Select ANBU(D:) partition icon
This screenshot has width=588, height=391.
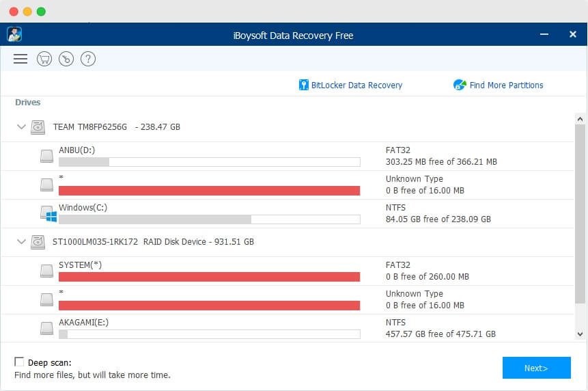pyautogui.click(x=47, y=156)
